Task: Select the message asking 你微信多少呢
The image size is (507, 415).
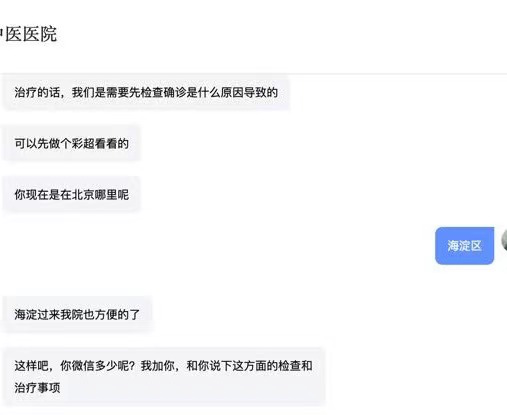Action: [163, 377]
